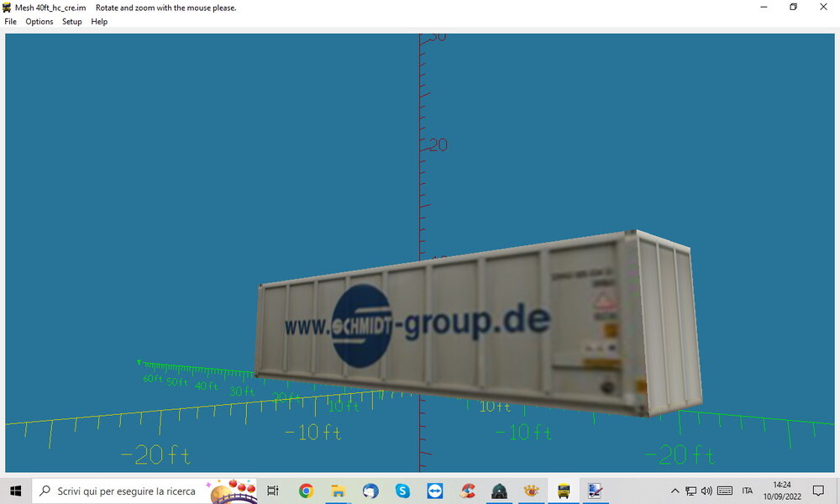Close the mesh viewer window
The image size is (840, 504).
pos(823,8)
